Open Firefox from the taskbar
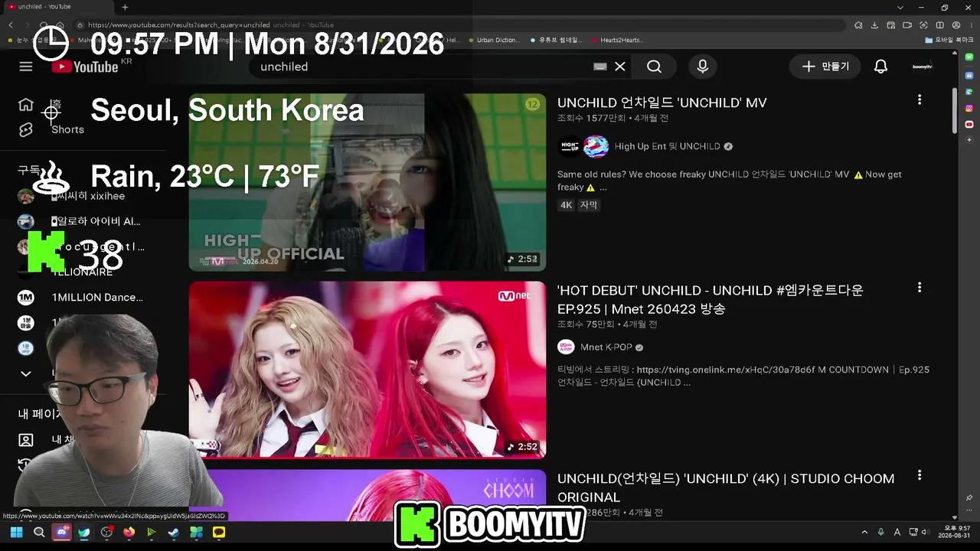 (x=129, y=532)
